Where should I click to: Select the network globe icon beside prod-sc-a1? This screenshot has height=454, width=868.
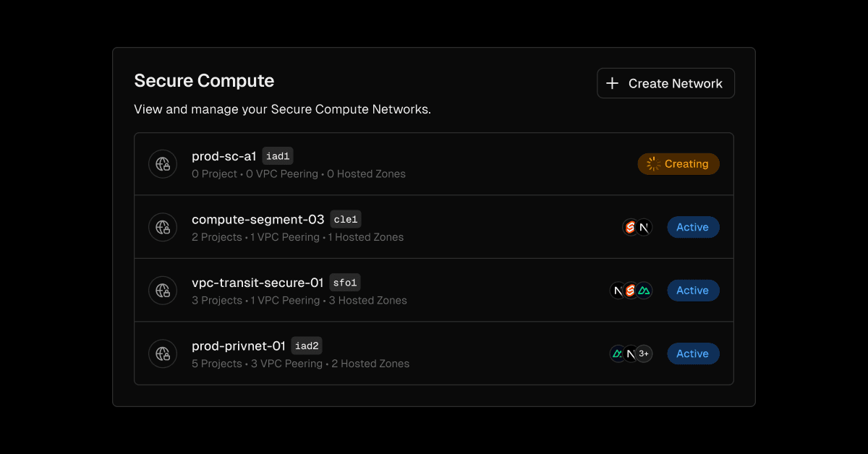[163, 163]
